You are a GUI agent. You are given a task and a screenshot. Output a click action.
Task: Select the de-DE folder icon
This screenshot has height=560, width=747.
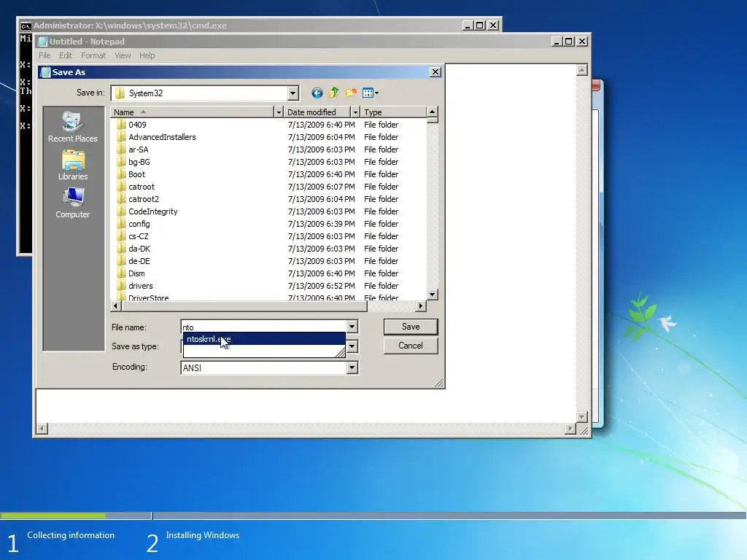click(122, 260)
